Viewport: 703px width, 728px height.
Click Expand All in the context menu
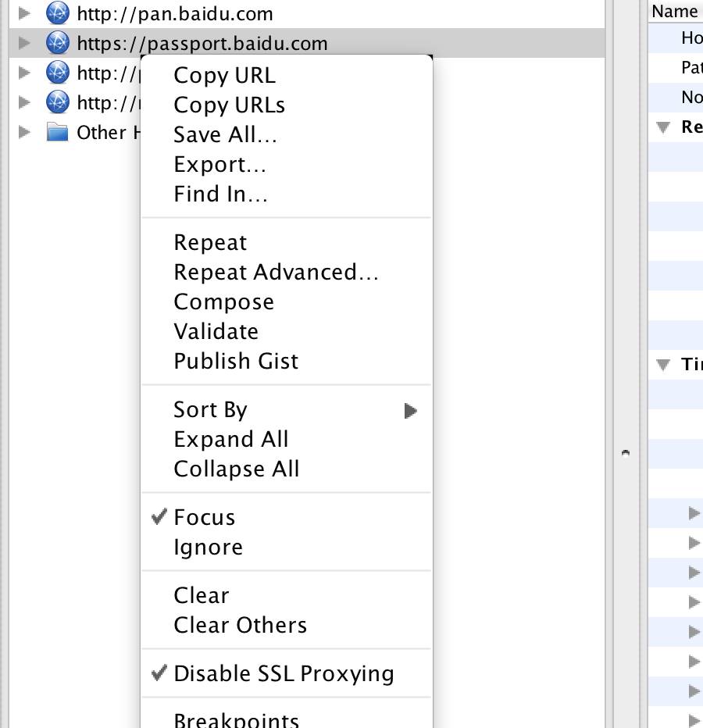231,439
